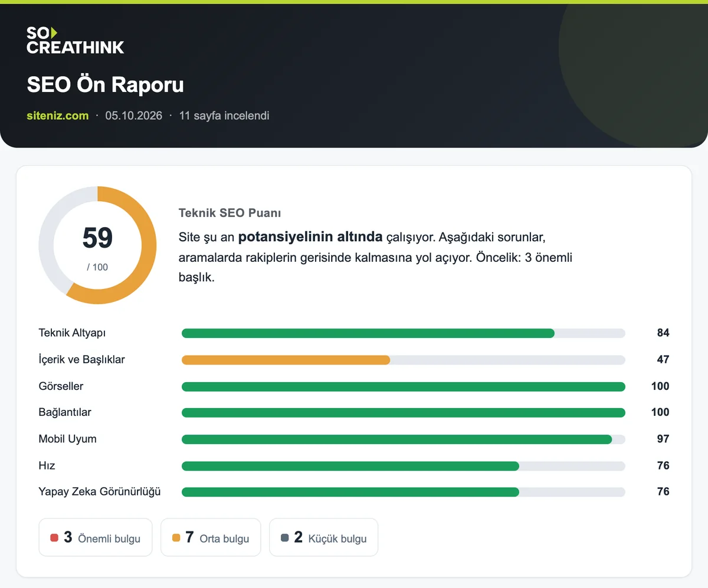Viewport: 708px width, 588px height.
Task: Click the red dot in Önemli bulgu
Action: pyautogui.click(x=54, y=538)
